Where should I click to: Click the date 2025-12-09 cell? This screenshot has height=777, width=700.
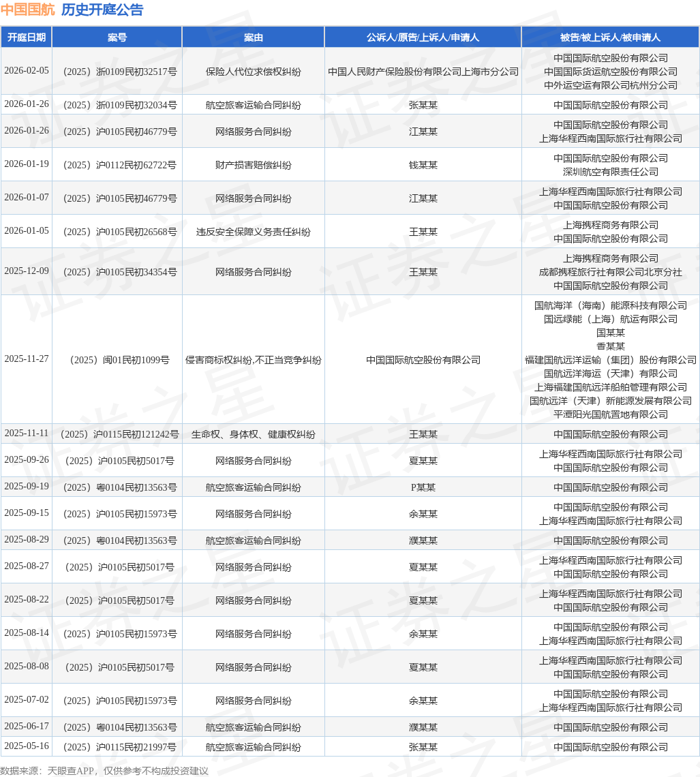pos(27,271)
